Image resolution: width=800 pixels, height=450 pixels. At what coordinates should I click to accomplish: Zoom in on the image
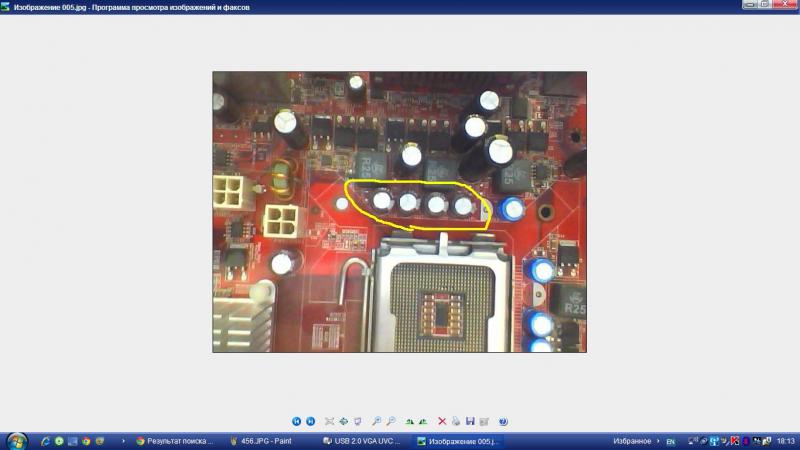(x=377, y=422)
